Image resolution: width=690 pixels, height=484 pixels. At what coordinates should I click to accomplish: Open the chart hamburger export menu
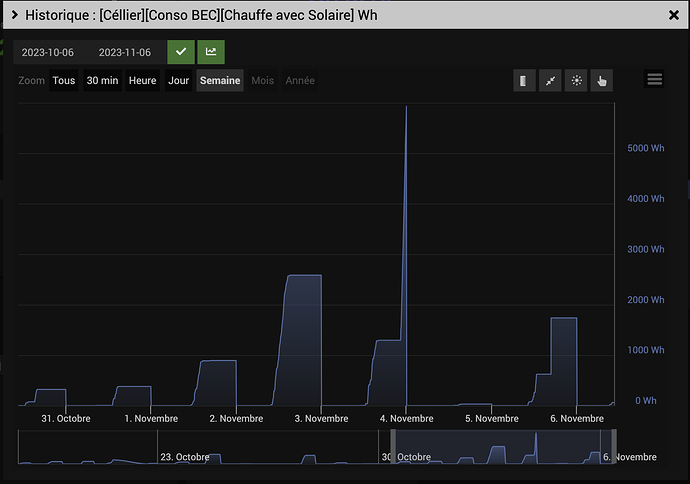coord(654,79)
